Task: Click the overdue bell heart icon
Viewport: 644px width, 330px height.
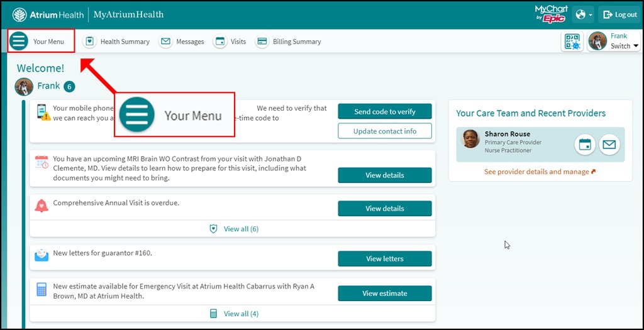Action: pyautogui.click(x=42, y=205)
